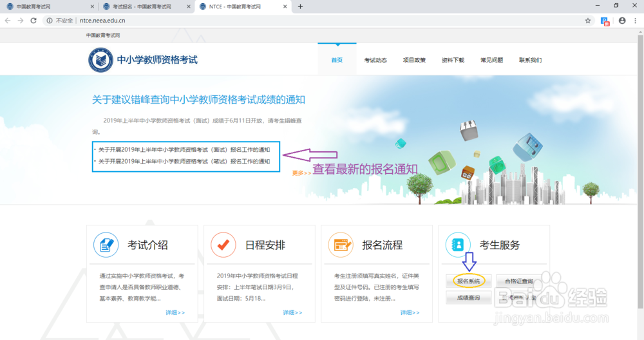Image resolution: width=644 pixels, height=340 pixels.
Task: Open 详细>> under 考试介绍
Action: tap(175, 313)
